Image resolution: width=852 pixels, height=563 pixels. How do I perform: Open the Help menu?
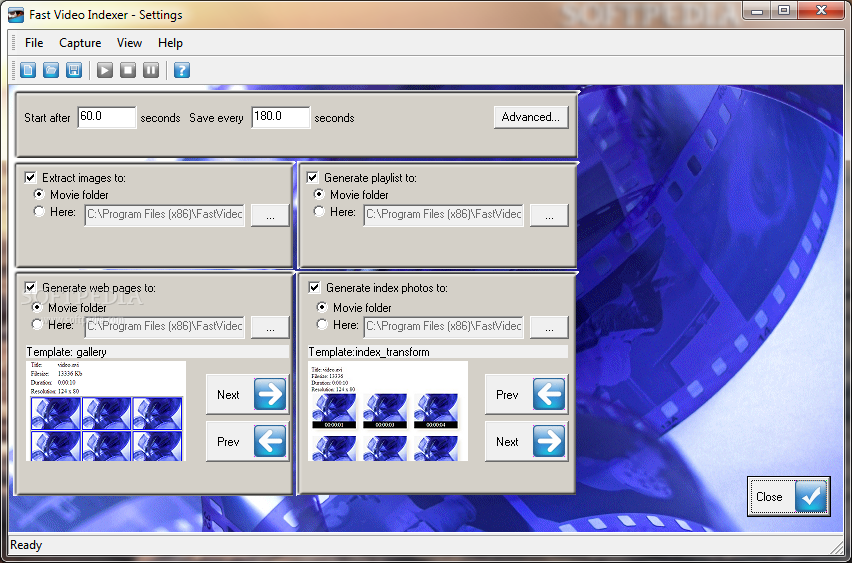pyautogui.click(x=170, y=43)
